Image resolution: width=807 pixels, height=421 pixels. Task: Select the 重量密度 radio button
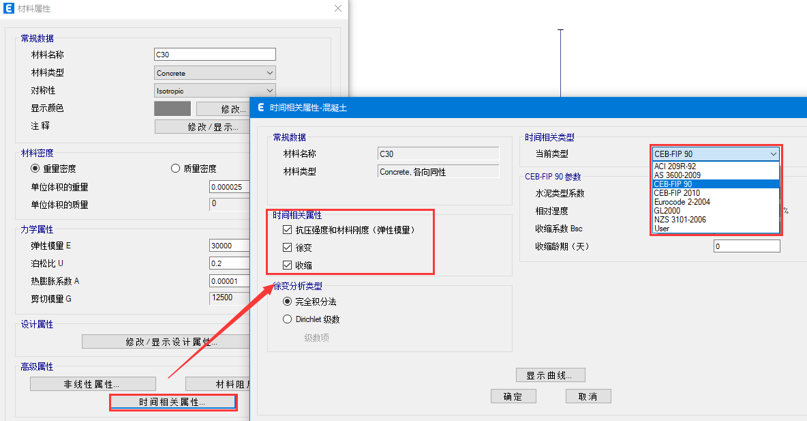[x=35, y=168]
